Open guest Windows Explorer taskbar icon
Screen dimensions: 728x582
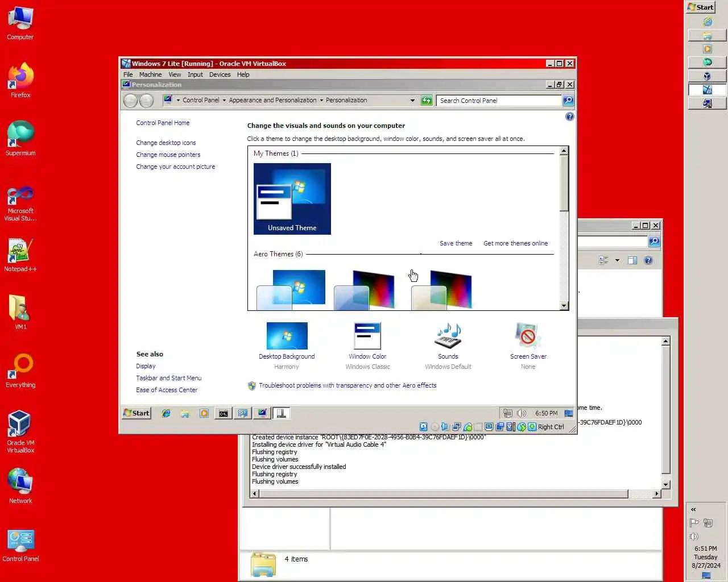tap(185, 413)
